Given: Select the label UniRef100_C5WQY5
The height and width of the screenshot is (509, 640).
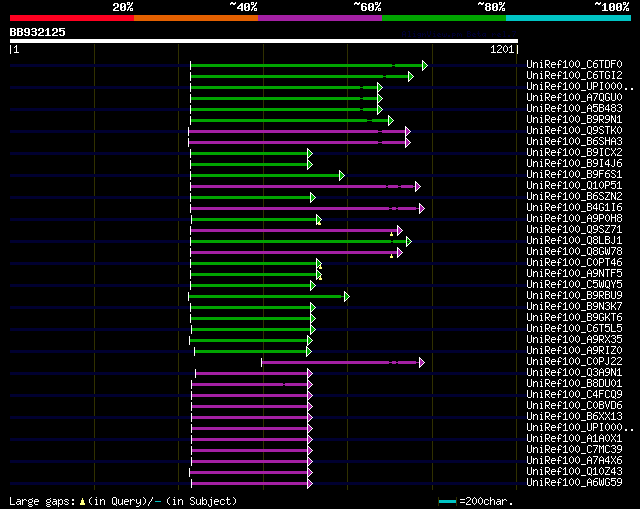Looking at the screenshot, I should coord(574,285).
